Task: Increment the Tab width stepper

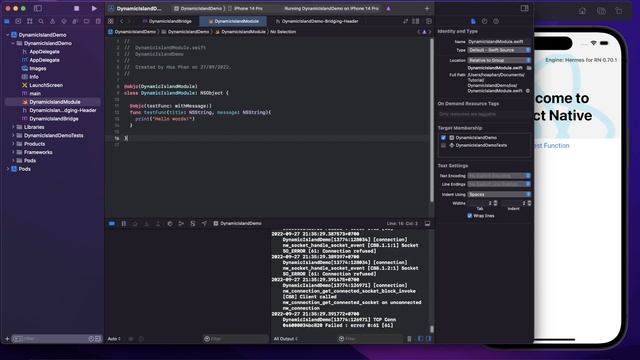Action: pos(496,202)
